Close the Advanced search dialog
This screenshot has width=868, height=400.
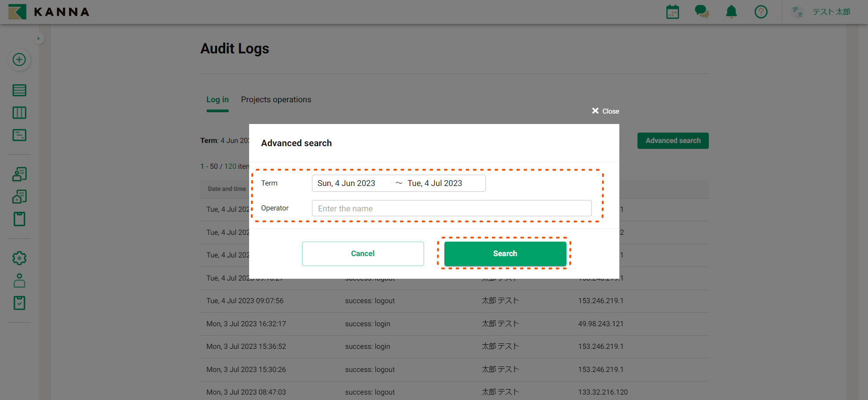pos(605,111)
